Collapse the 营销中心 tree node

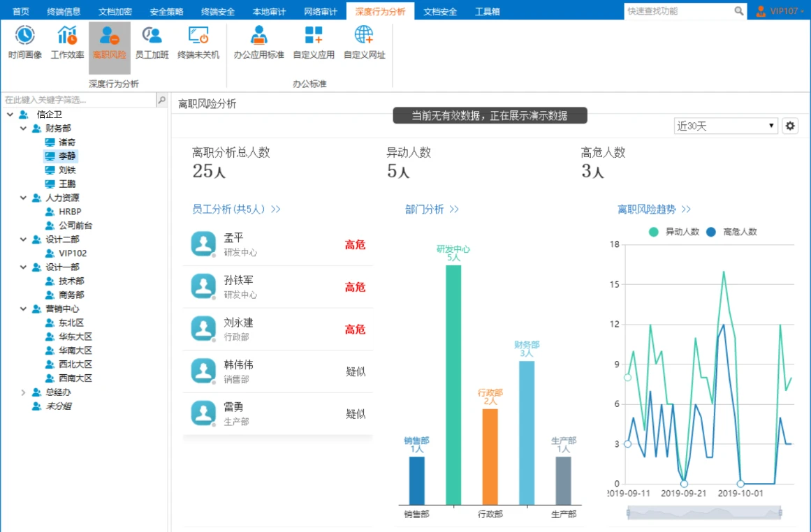23,309
